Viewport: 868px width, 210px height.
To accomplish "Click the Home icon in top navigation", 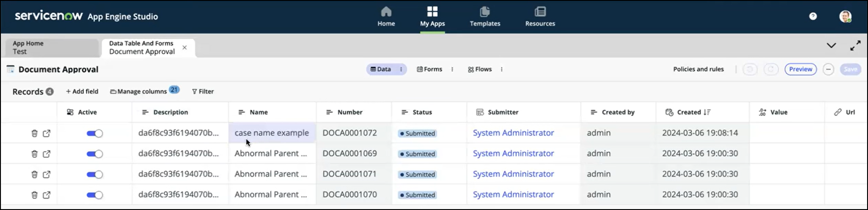I will tap(386, 12).
